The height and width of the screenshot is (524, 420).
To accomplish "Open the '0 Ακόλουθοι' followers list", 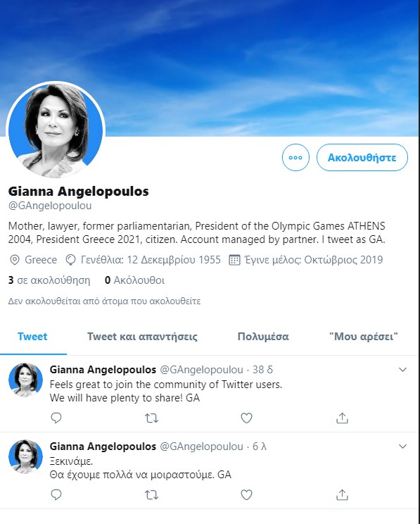I will click(134, 280).
